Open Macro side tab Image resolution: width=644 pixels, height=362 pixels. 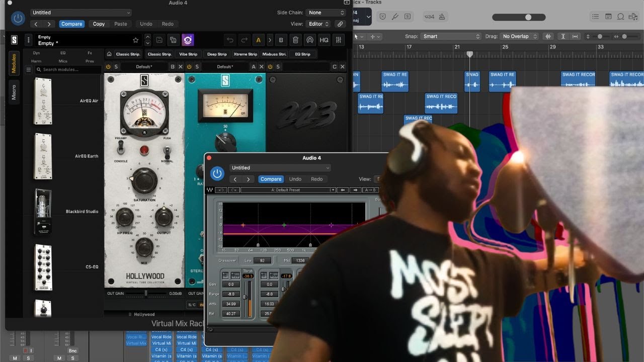(14, 93)
